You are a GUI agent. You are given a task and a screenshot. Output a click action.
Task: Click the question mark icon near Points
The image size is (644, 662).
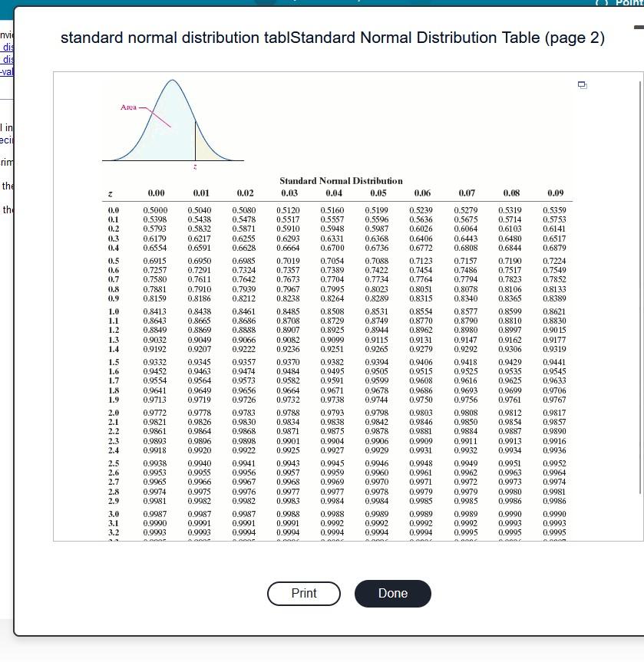tap(603, 4)
